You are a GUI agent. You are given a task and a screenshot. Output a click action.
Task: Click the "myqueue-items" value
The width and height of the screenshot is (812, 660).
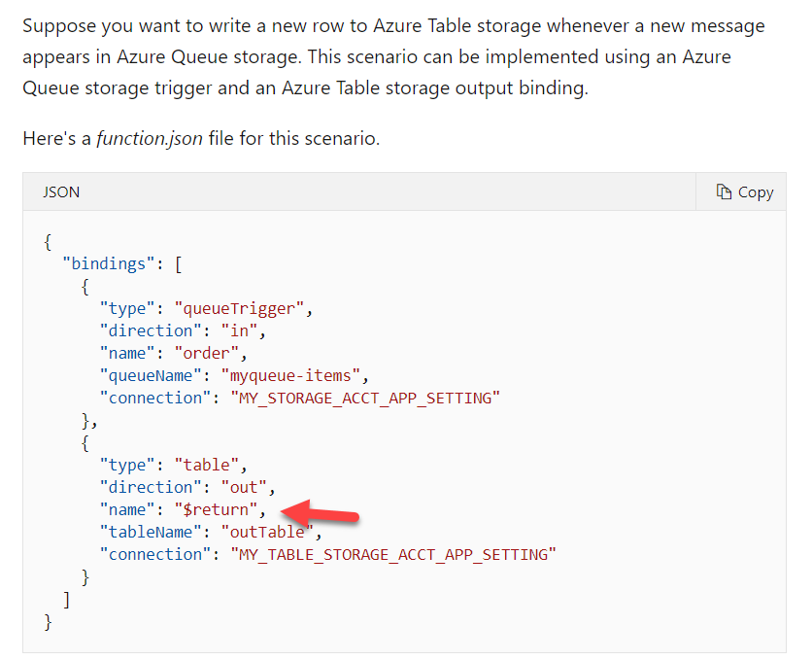click(290, 375)
